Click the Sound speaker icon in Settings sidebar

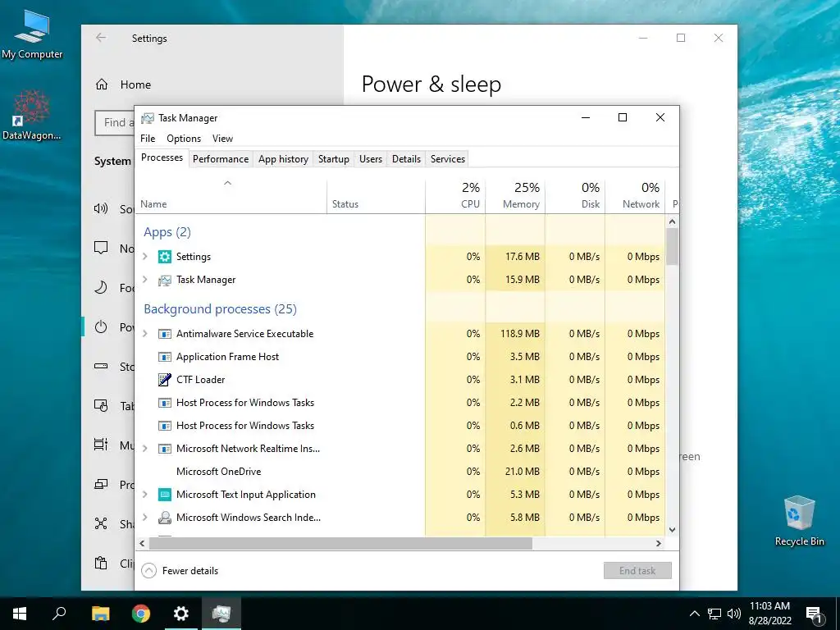(101, 208)
